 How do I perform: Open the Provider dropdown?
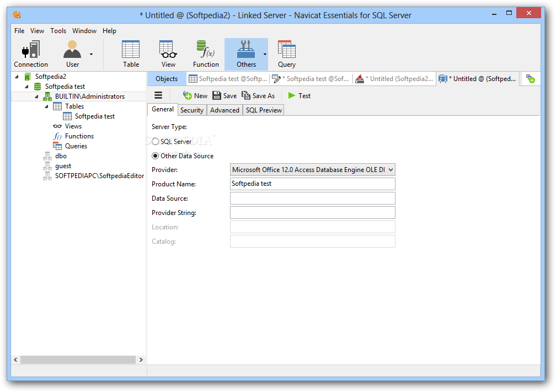(312, 170)
